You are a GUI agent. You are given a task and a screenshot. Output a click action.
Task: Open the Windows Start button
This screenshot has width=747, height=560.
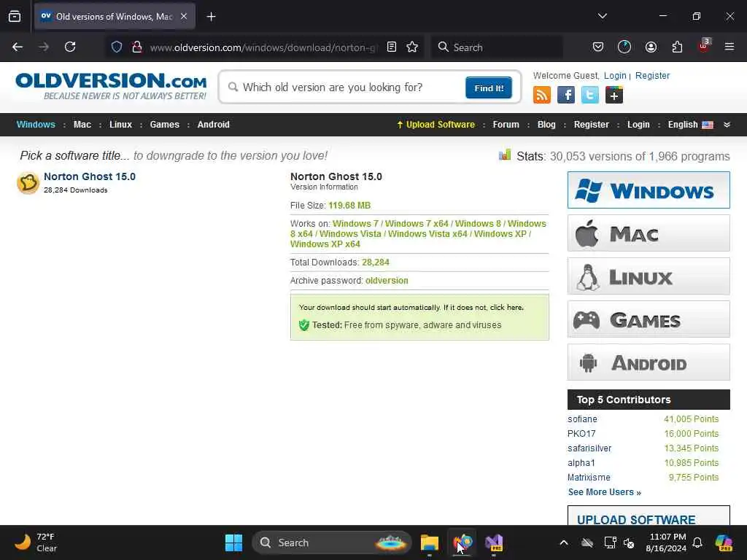click(x=233, y=542)
